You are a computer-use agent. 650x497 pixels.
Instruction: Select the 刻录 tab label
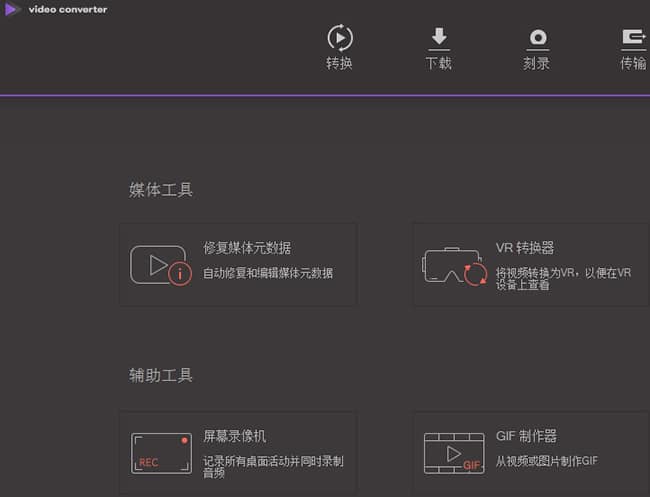click(x=536, y=63)
